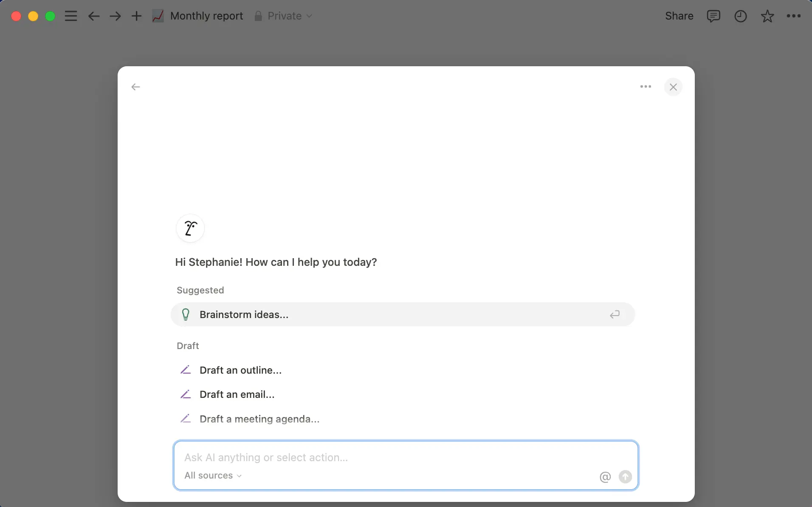
Task: Click the Monthly report chart page icon
Action: pos(158,16)
